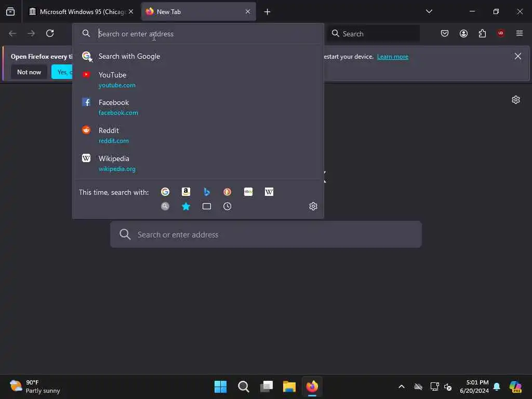
Task: Open the Firefox hamburger menu
Action: (x=520, y=33)
